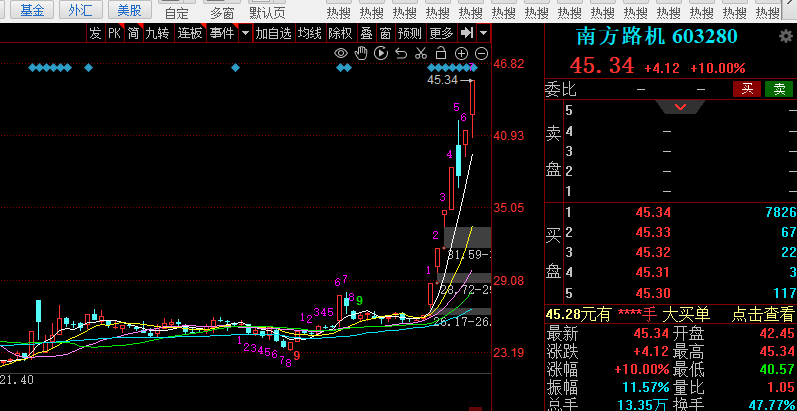Click bid level 5 price 45.30
This screenshot has width=797, height=411.
point(653,293)
